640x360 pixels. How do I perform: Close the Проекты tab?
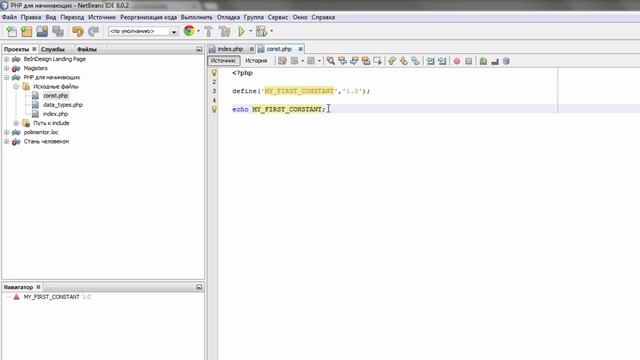tap(34, 49)
